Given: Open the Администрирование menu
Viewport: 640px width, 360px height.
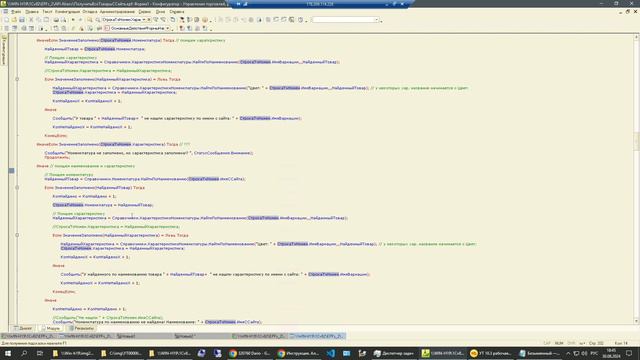Looking at the screenshot, I should coord(117,12).
